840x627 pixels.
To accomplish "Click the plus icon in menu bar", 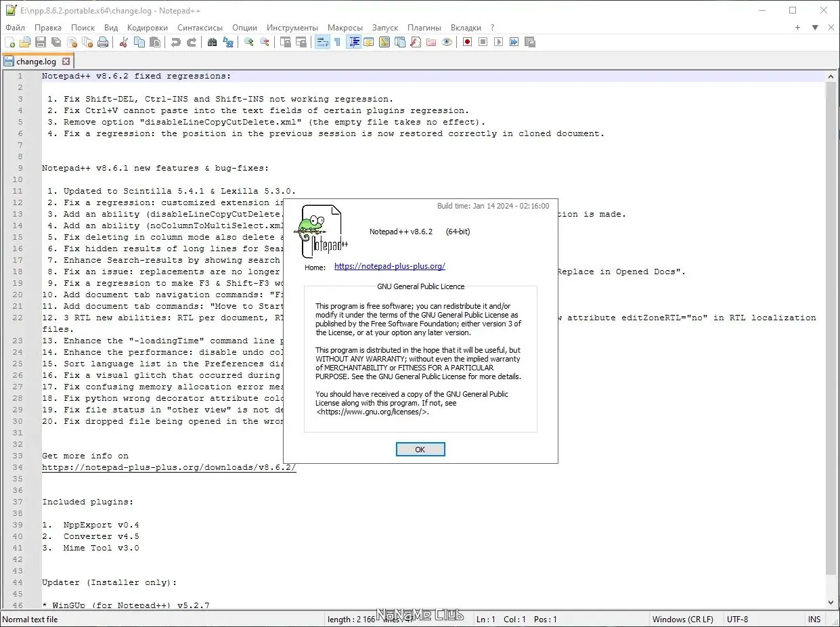I will [x=798, y=28].
